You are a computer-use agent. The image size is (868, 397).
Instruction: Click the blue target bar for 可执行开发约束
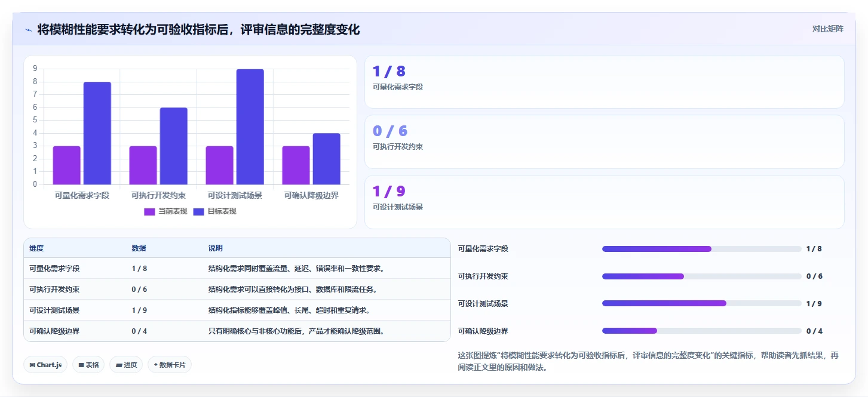click(x=173, y=146)
